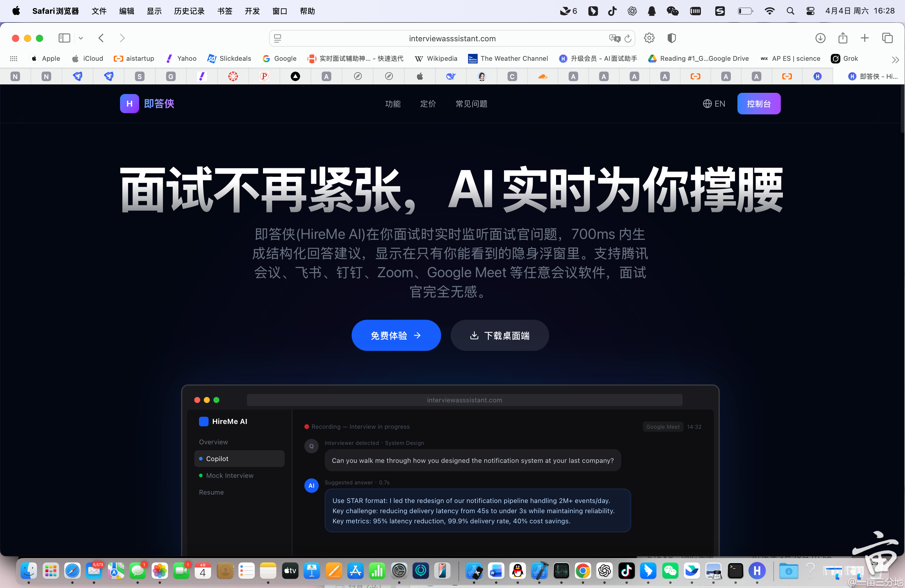The height and width of the screenshot is (588, 905).
Task: Select the 即答侠 active browser tab
Action: click(x=872, y=76)
